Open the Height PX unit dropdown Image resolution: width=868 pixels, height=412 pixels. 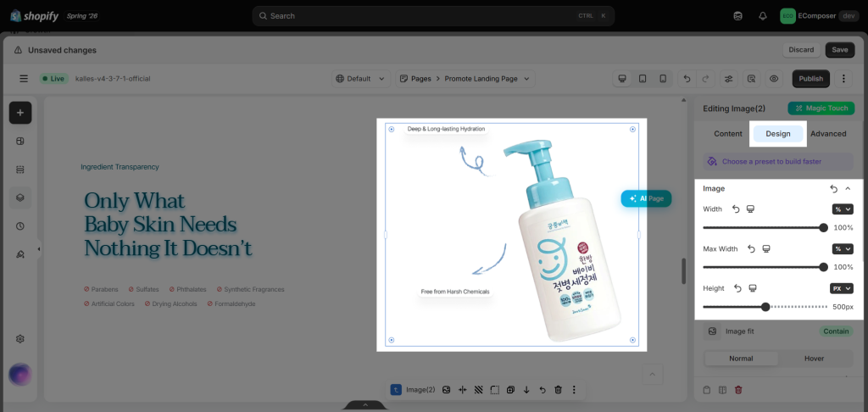[x=842, y=288]
